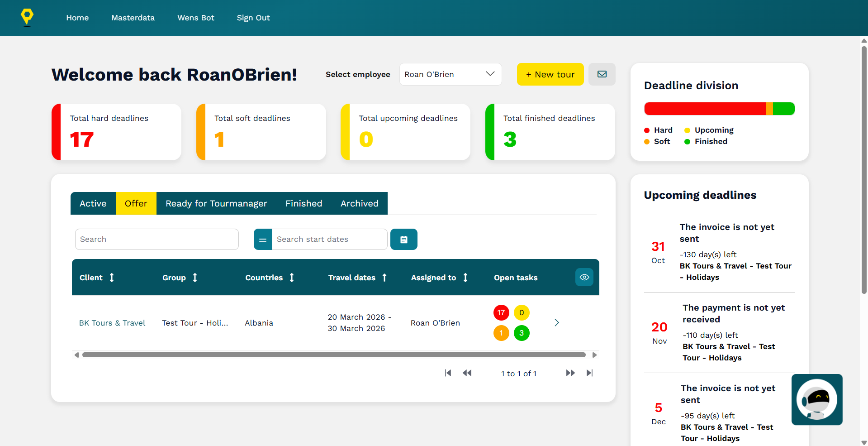
Task: Switch to the Finished tab
Action: (x=304, y=203)
